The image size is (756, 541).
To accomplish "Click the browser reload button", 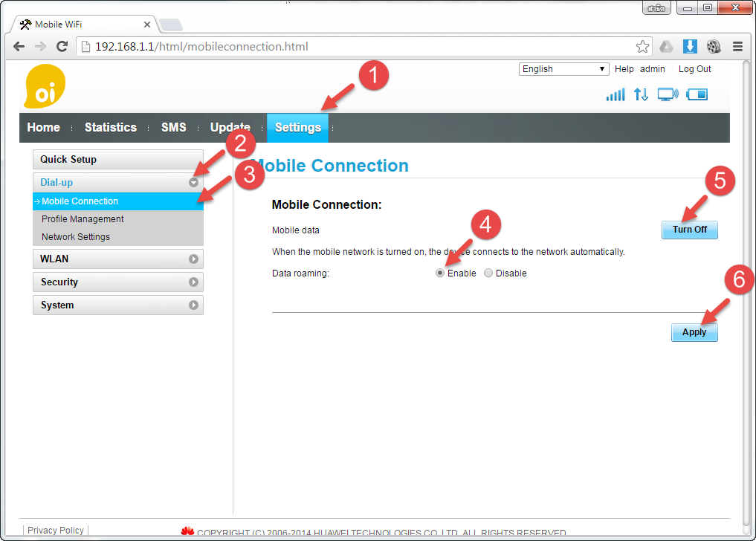I will coord(62,47).
